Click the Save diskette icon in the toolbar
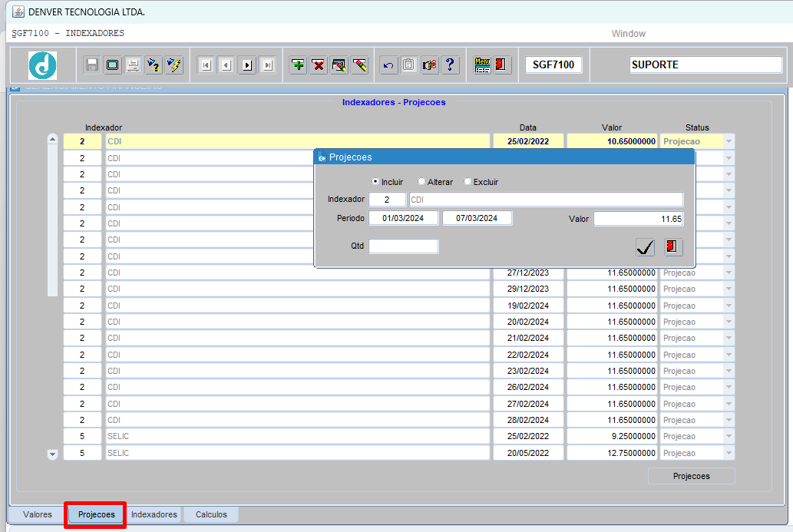Screen dimensions: 793x532 92,65
